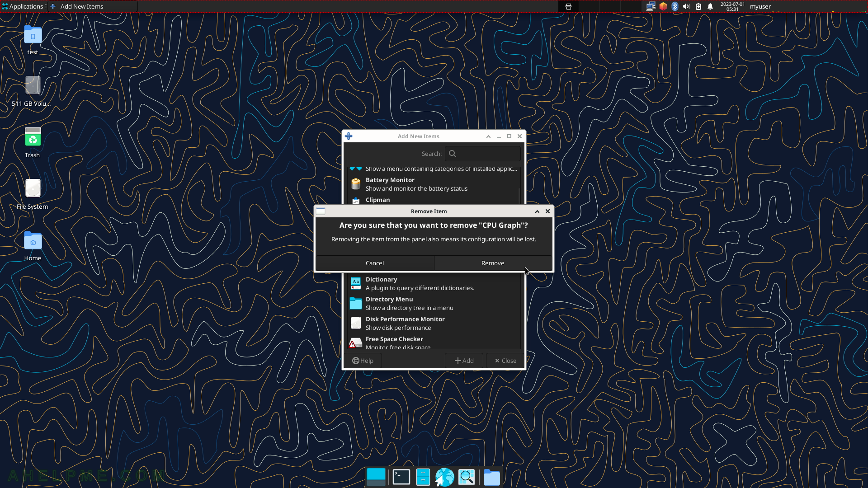This screenshot has height=488, width=868.
Task: Click the Bluetooth tray icon
Action: pos(675,6)
